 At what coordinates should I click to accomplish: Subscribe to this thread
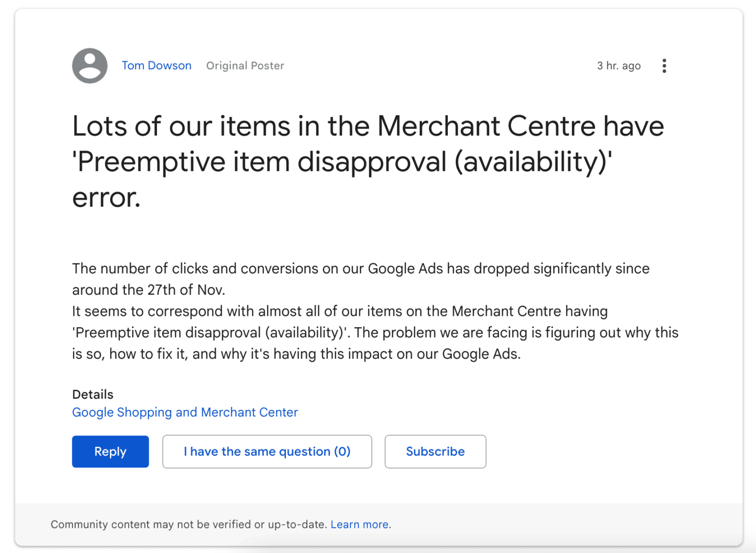[x=435, y=451]
